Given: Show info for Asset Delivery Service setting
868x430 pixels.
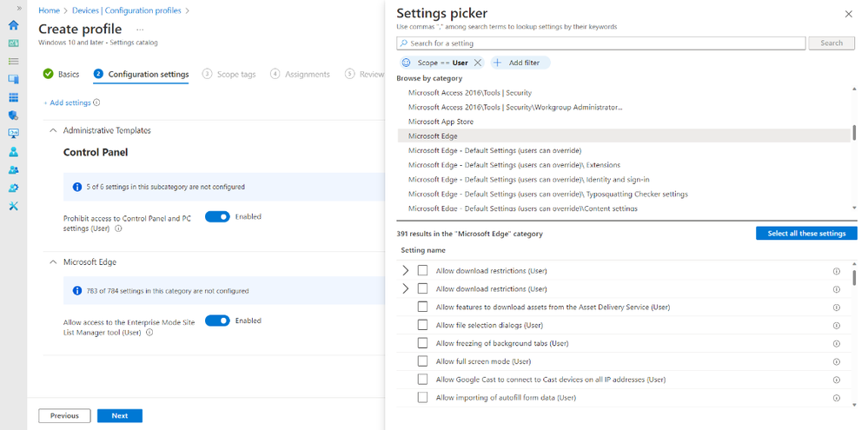Looking at the screenshot, I should [x=837, y=308].
